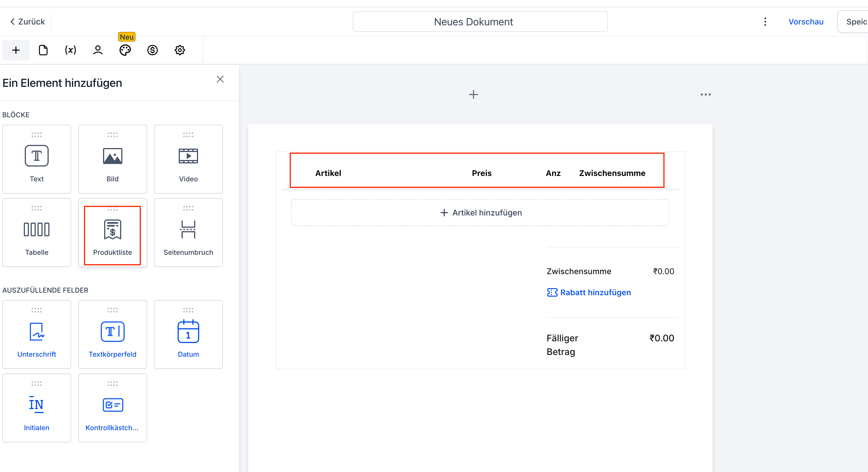Screen dimensions: 868x472
Task: Click Artikel hinzufügen in product list
Action: tap(480, 213)
